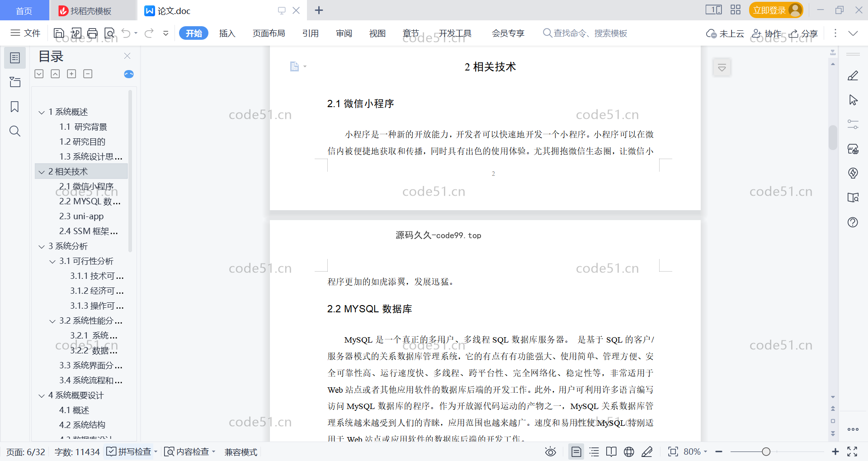The image size is (868, 461).
Task: Close the 目录 outline pane
Action: [127, 56]
